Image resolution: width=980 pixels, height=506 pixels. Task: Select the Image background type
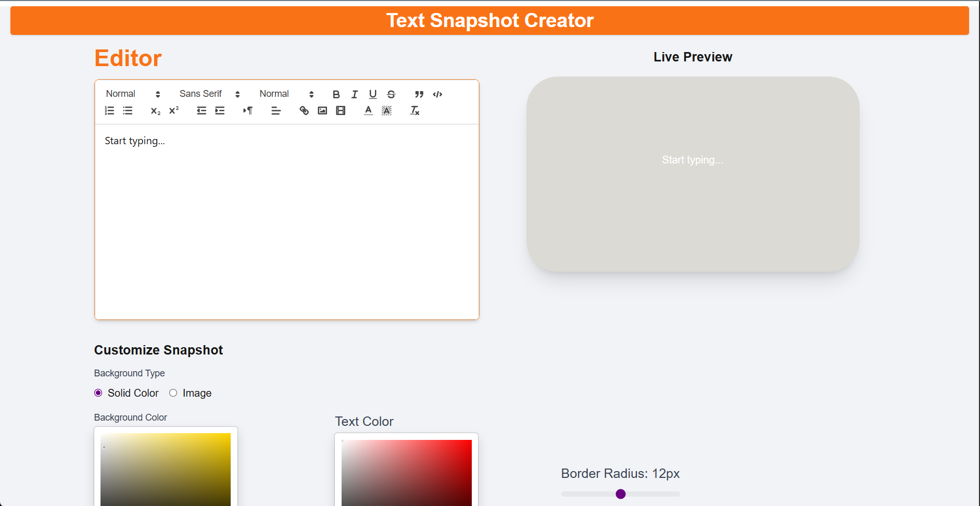pos(173,393)
